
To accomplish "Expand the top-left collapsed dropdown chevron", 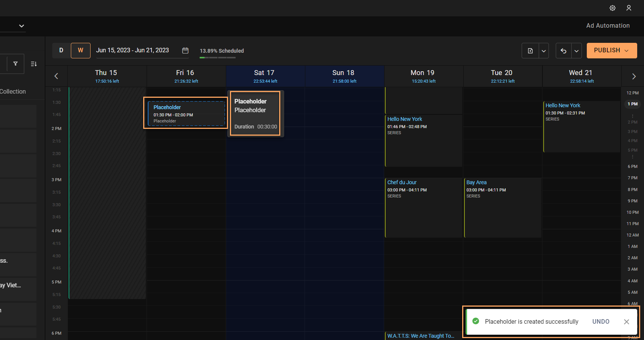I will tap(22, 26).
